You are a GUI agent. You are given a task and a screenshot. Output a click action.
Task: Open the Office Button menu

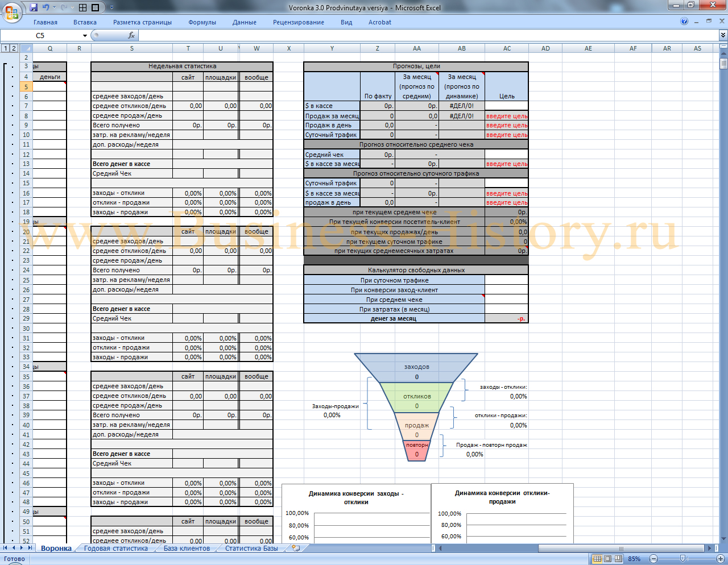click(x=11, y=11)
